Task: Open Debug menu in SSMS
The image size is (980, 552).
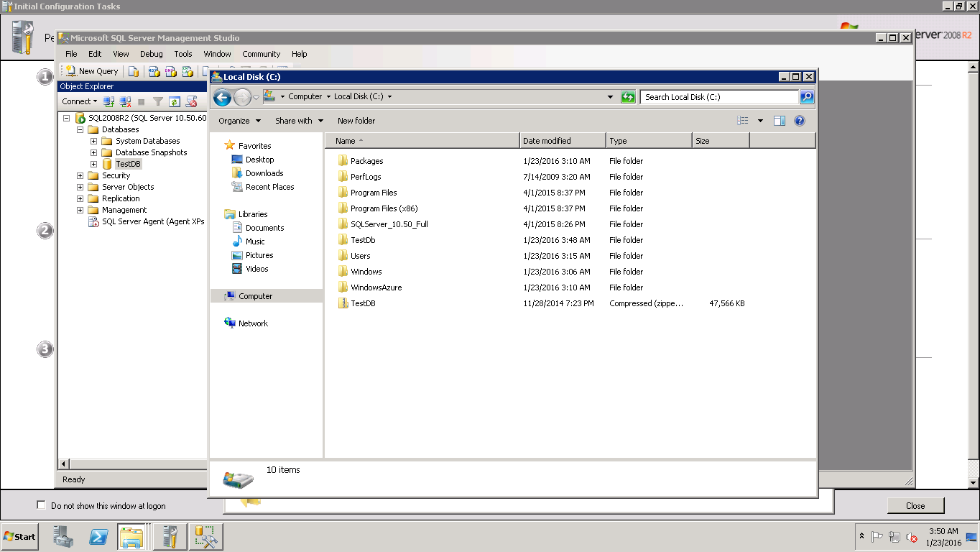Action: (x=151, y=54)
